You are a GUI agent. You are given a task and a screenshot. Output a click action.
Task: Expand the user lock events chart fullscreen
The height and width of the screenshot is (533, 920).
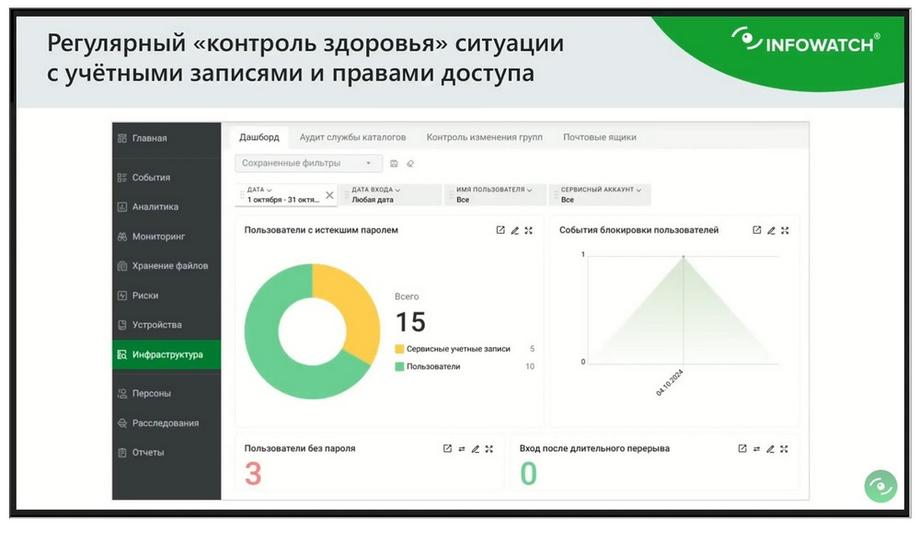tap(785, 231)
